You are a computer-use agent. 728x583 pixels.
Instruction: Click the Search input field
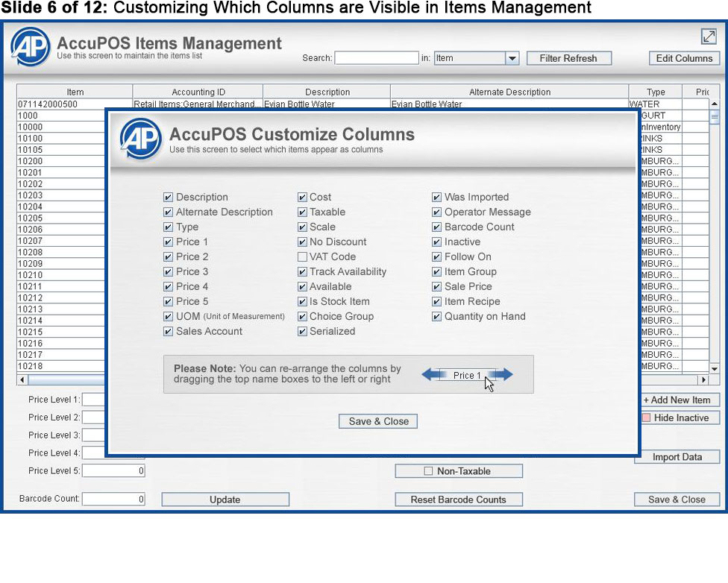pyautogui.click(x=377, y=58)
